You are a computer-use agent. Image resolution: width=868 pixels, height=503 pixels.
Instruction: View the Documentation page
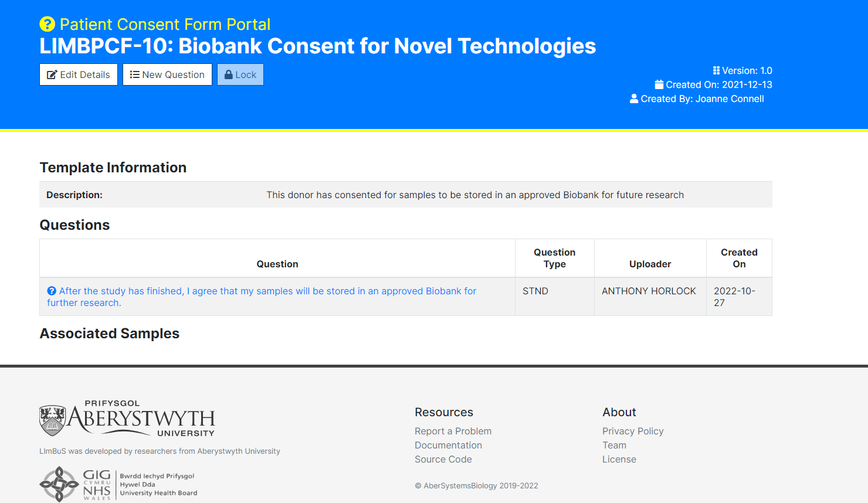point(448,445)
